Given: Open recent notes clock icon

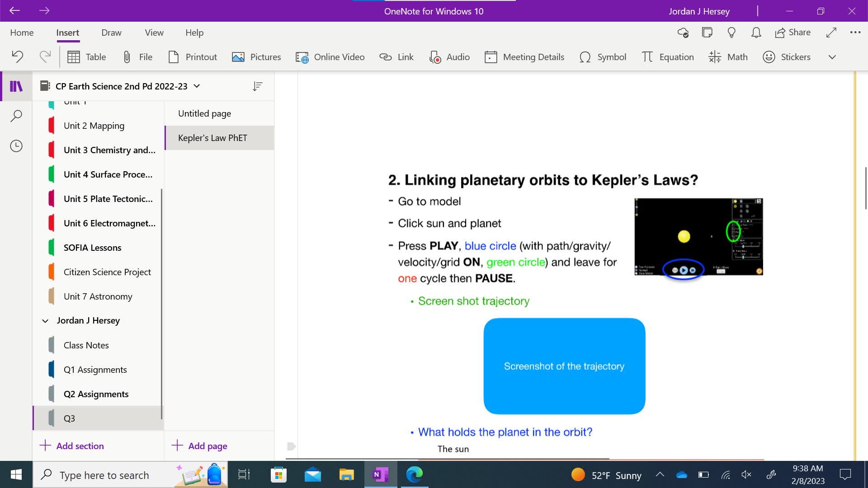Looking at the screenshot, I should [16, 146].
